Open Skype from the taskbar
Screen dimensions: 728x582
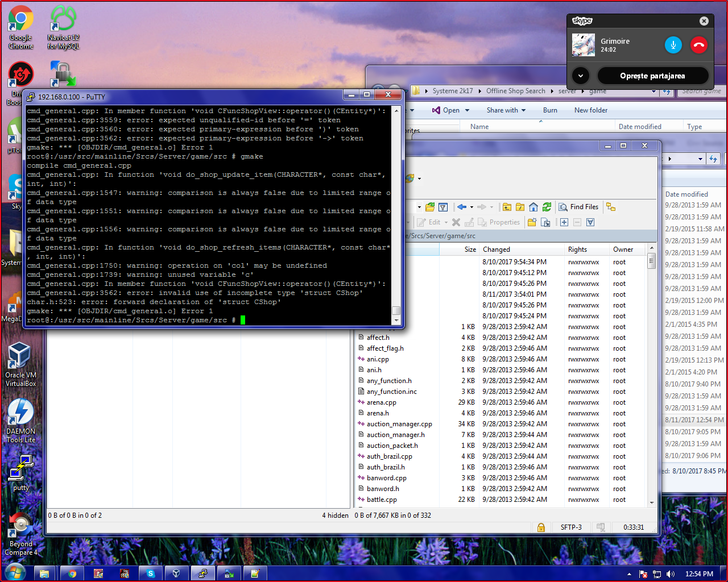click(x=150, y=573)
